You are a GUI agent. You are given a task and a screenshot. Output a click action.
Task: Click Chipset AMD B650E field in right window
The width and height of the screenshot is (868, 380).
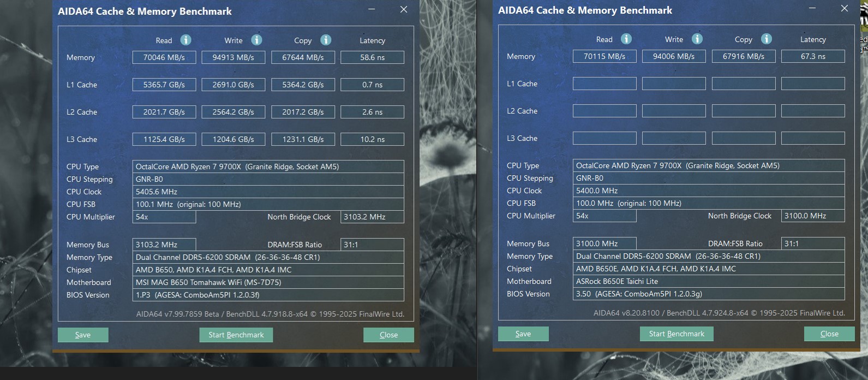pos(709,269)
